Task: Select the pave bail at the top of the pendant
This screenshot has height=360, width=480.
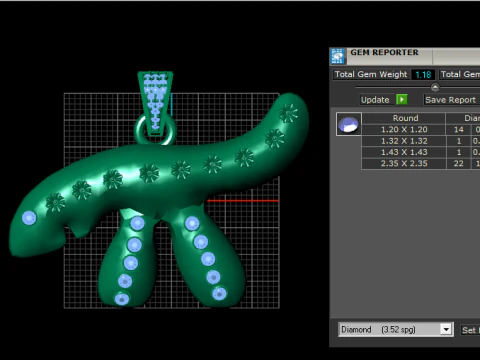Action: click(x=155, y=103)
